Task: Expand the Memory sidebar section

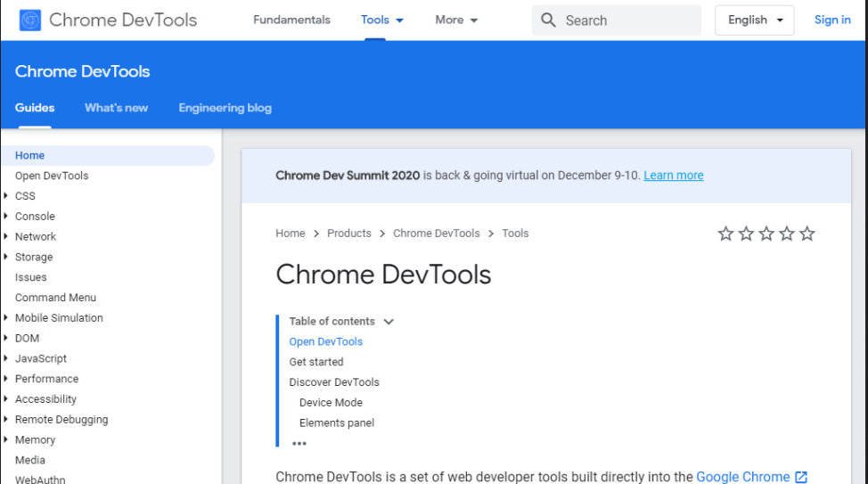Action: point(5,439)
